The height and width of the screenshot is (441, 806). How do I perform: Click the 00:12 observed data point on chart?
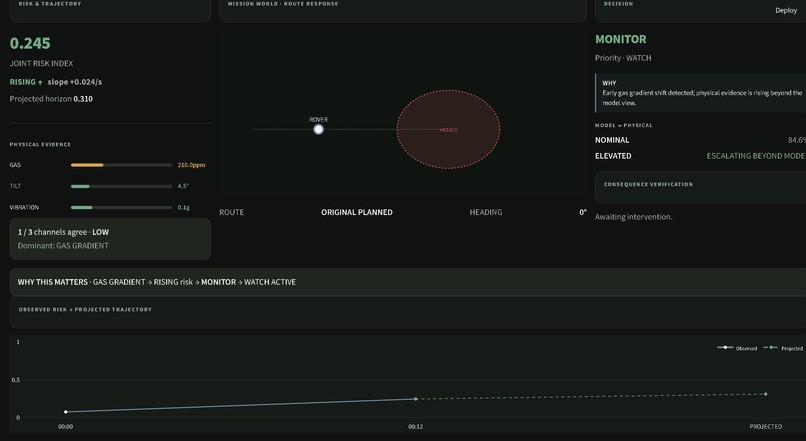(416, 399)
